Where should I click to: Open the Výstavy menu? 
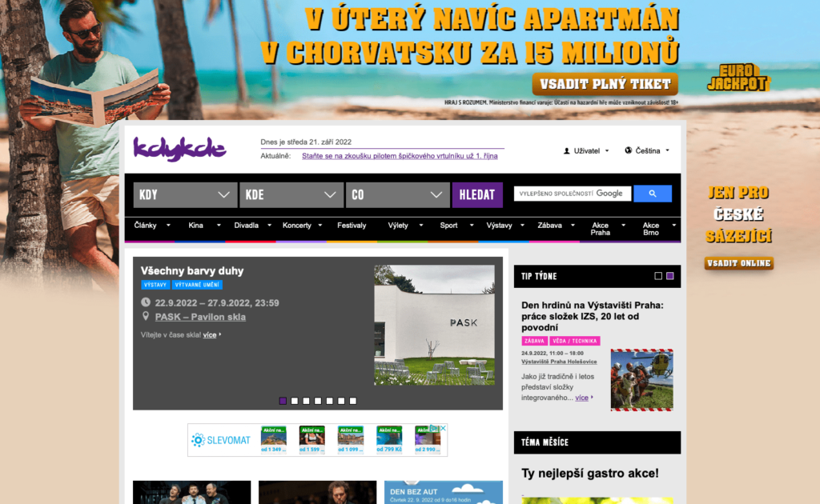[x=501, y=225]
